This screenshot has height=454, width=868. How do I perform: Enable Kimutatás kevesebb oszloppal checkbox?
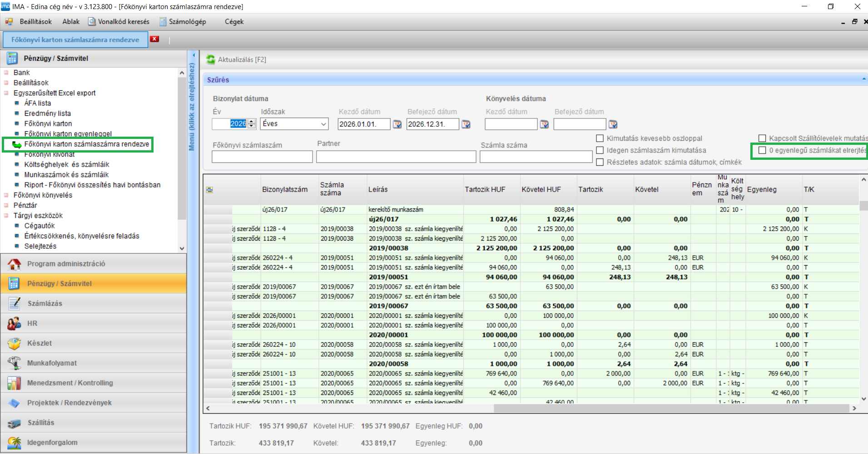coord(600,138)
